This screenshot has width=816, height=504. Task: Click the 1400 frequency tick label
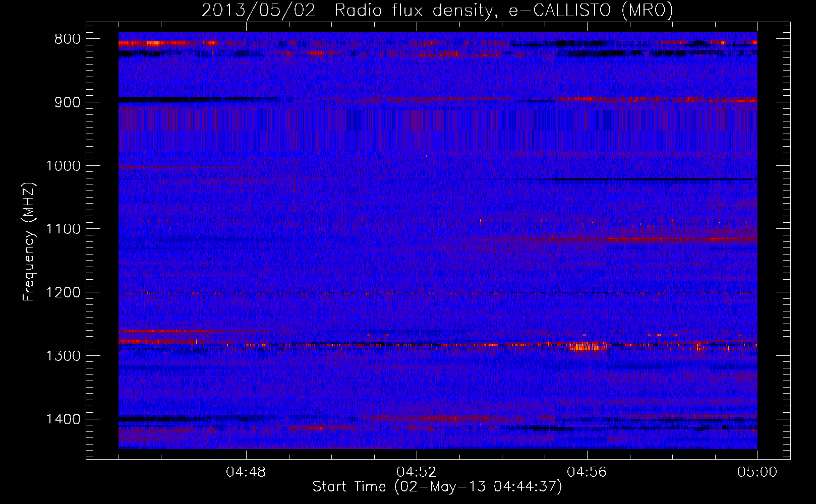(x=63, y=419)
